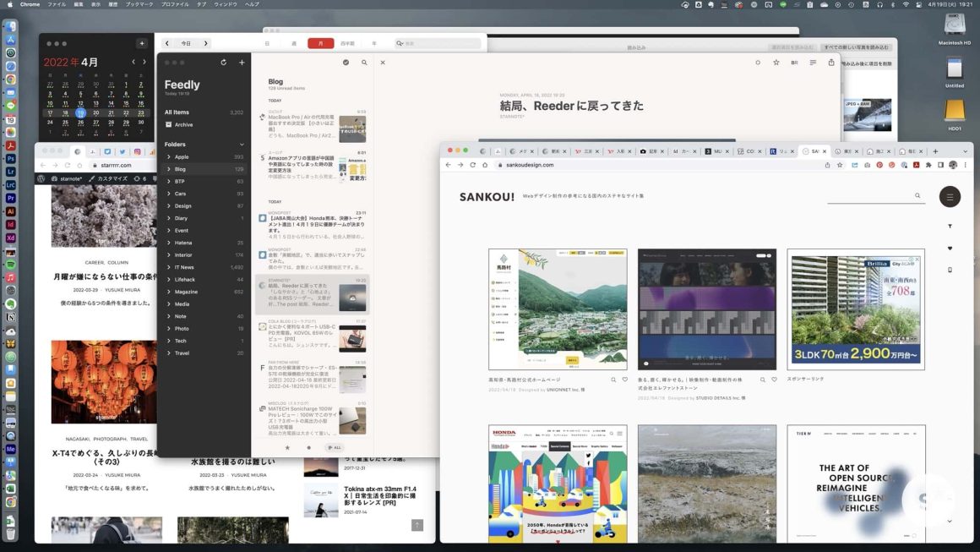Expand the Apple folder in sidebar
980x552 pixels.
[169, 156]
